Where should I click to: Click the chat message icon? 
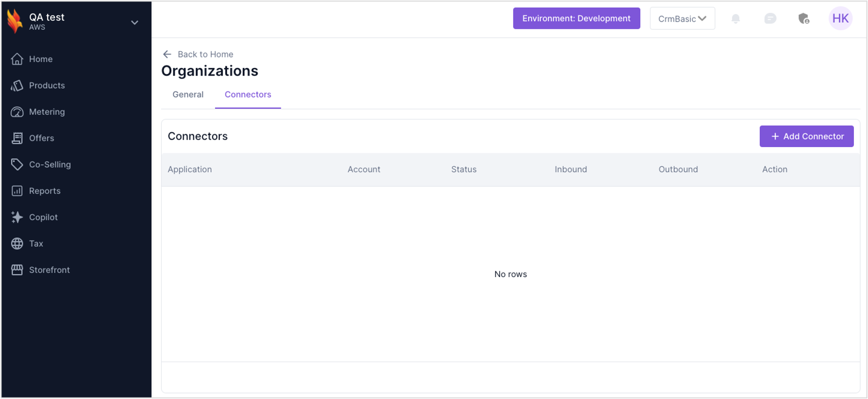point(770,19)
